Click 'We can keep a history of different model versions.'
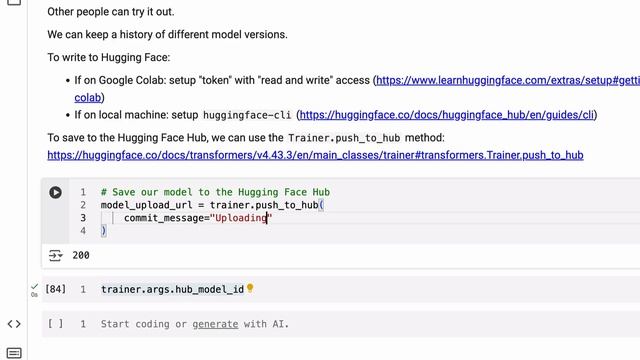 pos(167,35)
